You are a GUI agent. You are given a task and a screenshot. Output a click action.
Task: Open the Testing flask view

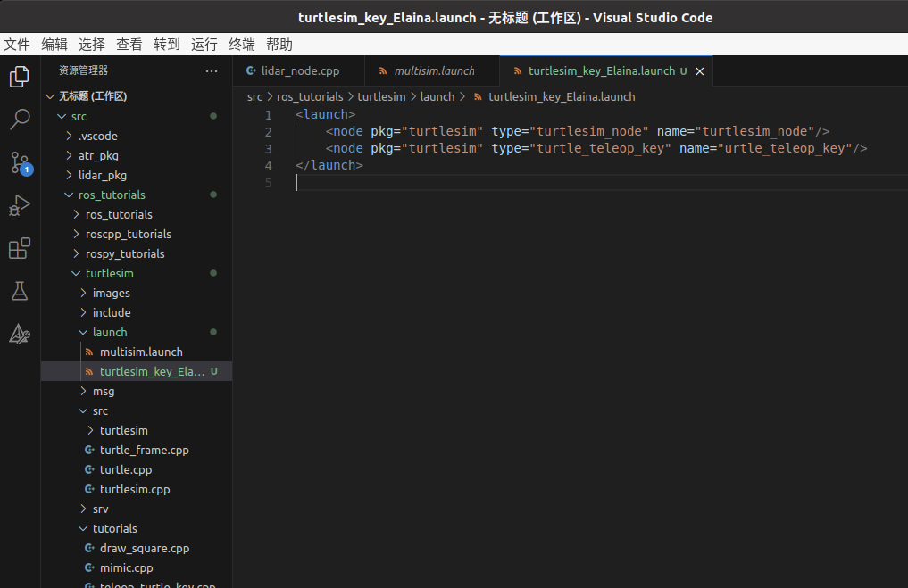point(20,291)
